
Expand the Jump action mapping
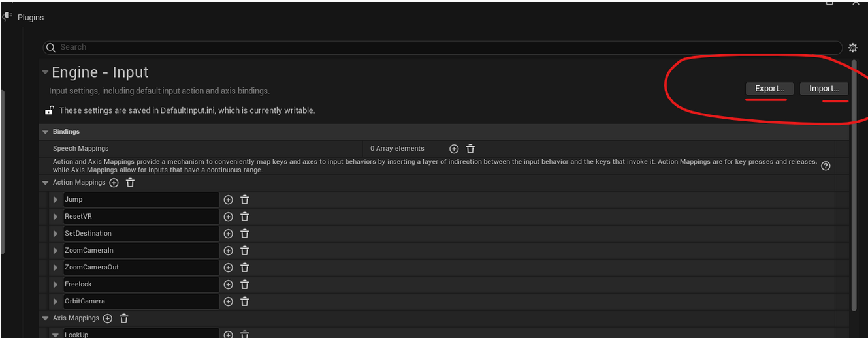coord(56,200)
